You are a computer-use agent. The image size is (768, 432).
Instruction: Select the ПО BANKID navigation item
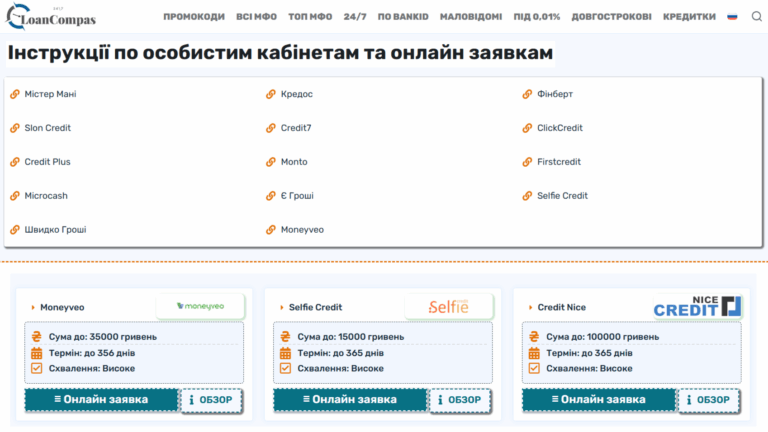(x=403, y=17)
